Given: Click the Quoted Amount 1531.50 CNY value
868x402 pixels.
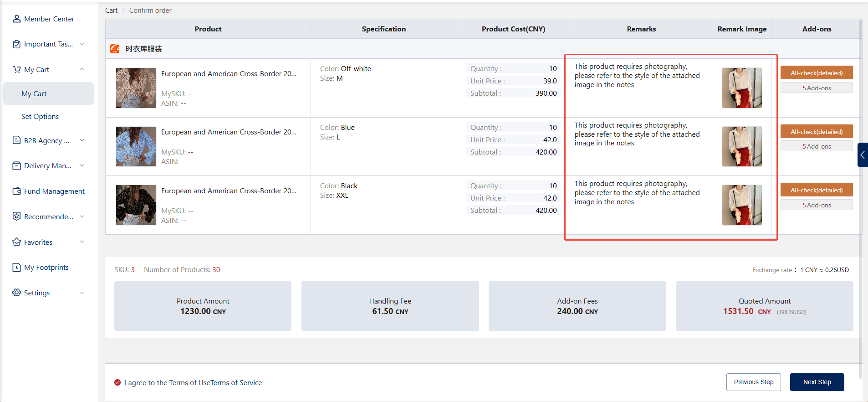Looking at the screenshot, I should click(747, 311).
